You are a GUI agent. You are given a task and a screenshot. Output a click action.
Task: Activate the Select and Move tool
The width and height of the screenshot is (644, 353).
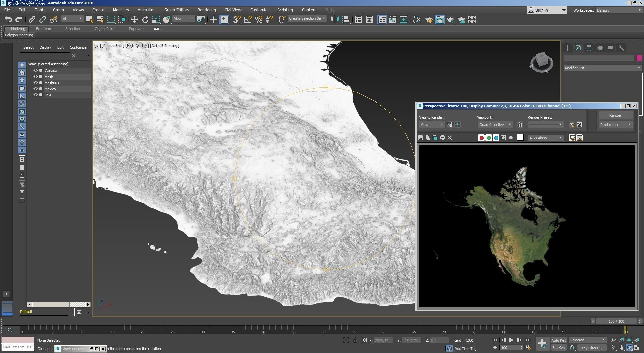pyautogui.click(x=135, y=20)
